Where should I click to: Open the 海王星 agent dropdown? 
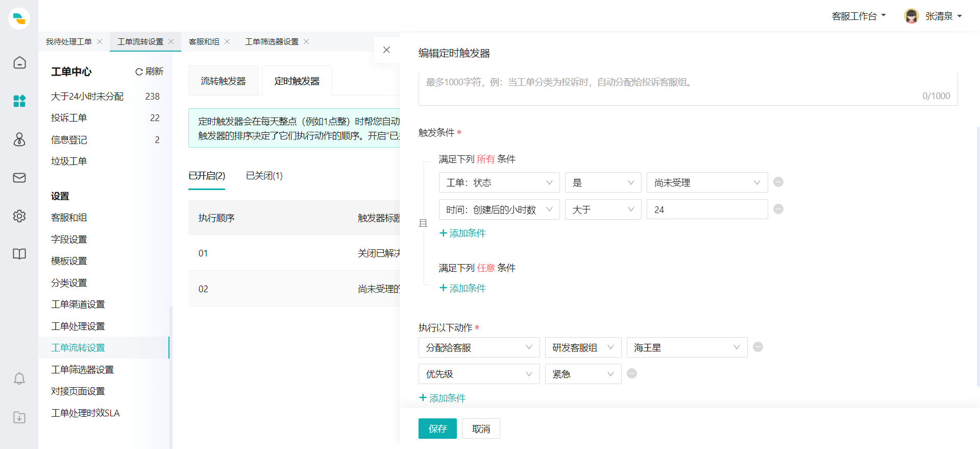pos(687,347)
